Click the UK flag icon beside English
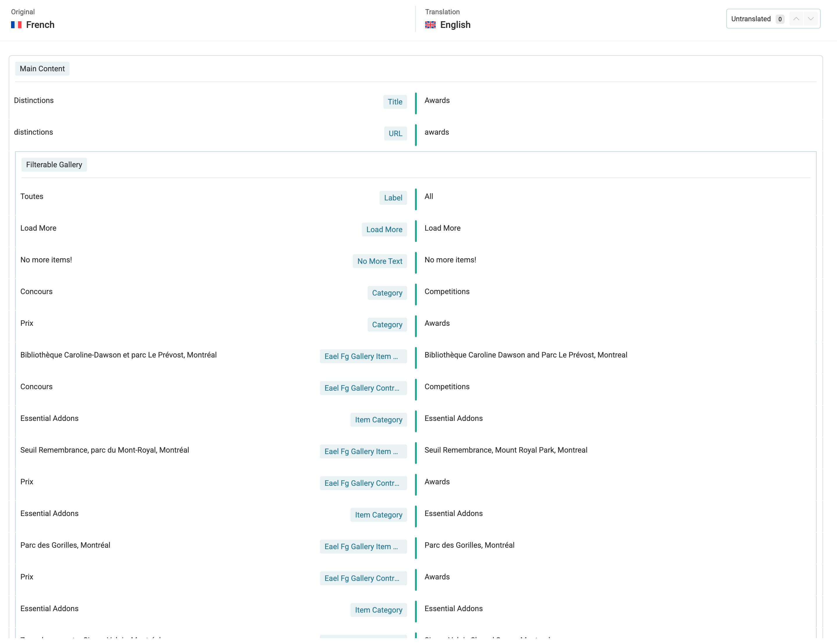This screenshot has height=644, width=837. click(x=430, y=25)
